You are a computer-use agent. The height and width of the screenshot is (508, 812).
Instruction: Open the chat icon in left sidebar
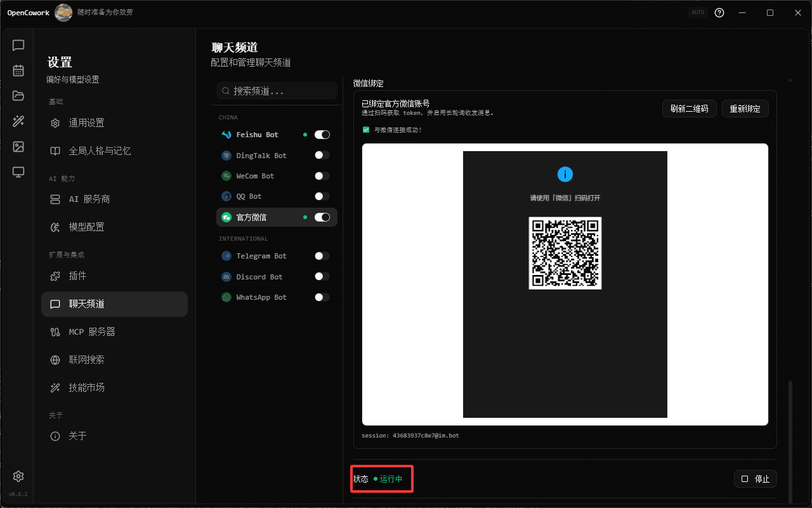pyautogui.click(x=18, y=45)
